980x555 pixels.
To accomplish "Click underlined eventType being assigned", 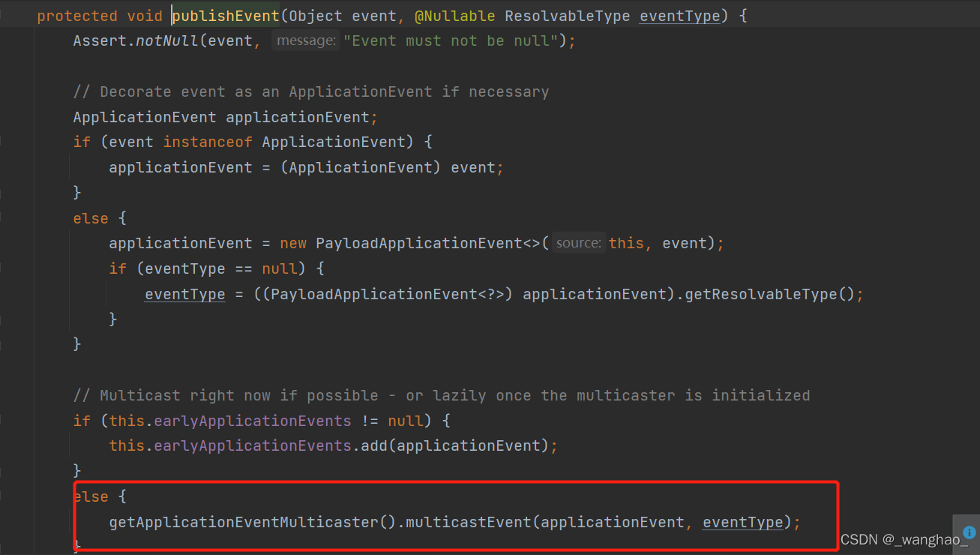I will (185, 294).
